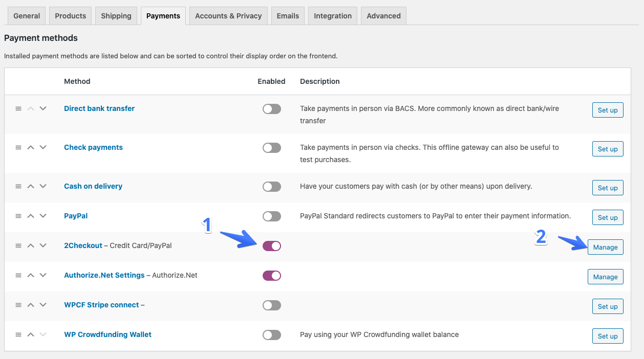This screenshot has width=644, height=359.
Task: Click the Enabled column header
Action: pyautogui.click(x=271, y=81)
